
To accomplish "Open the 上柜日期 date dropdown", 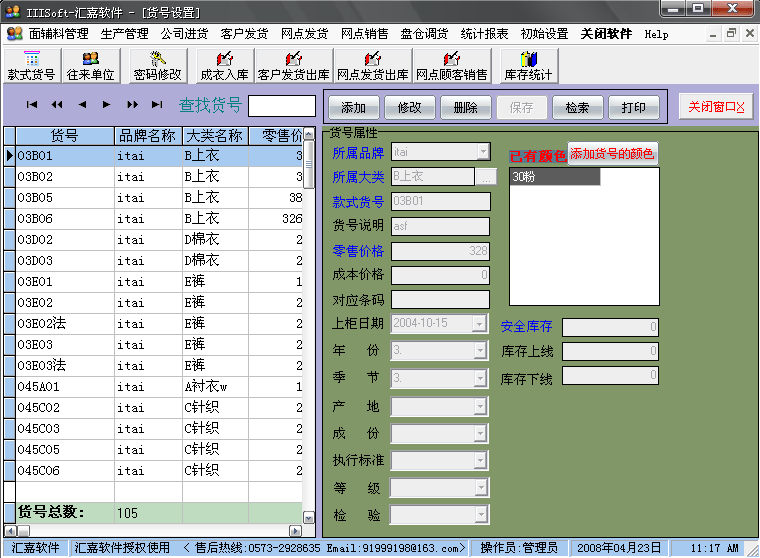I will [x=481, y=324].
